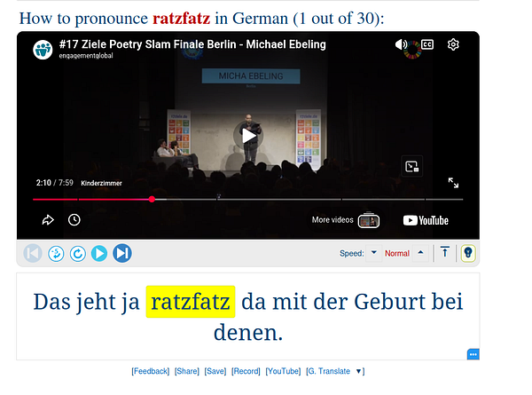The width and height of the screenshot is (532, 395).
Task: Open the Feedback link
Action: [151, 371]
